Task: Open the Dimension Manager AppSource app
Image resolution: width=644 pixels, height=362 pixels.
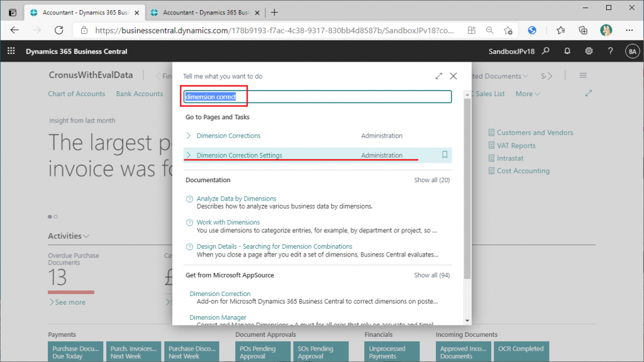Action: pos(218,317)
